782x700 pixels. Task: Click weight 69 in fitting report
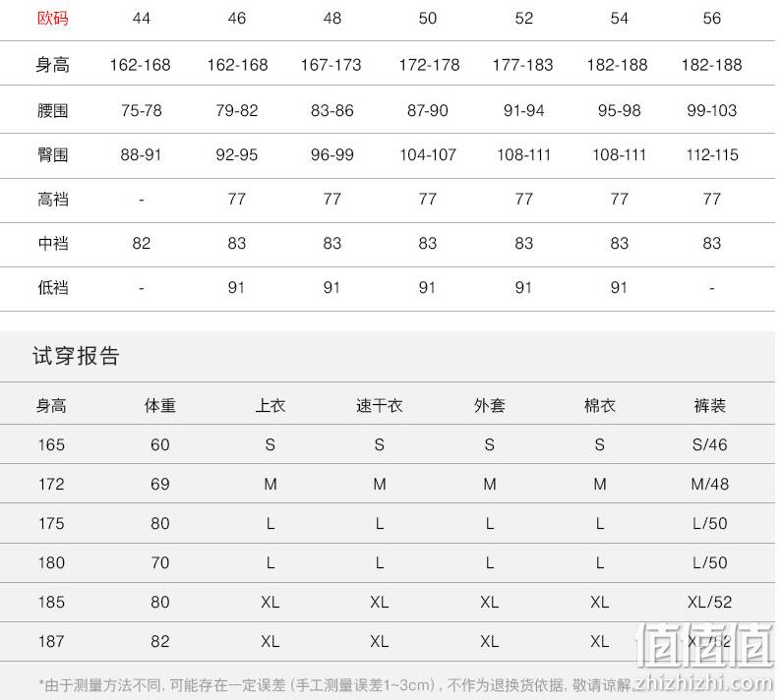click(160, 484)
